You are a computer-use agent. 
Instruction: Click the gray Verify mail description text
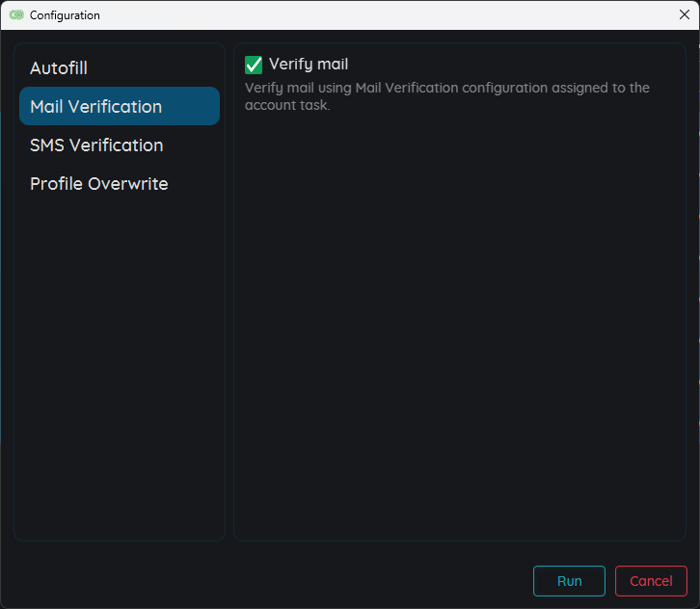(447, 89)
